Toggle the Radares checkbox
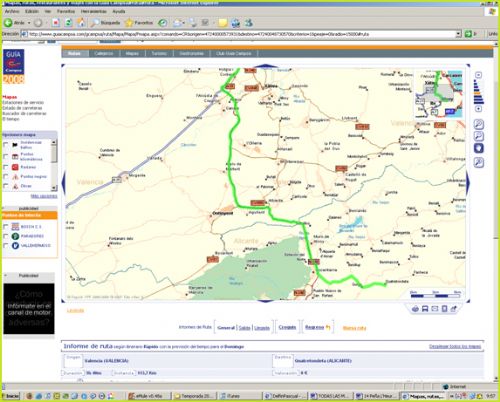The image size is (500, 402). pos(6,167)
